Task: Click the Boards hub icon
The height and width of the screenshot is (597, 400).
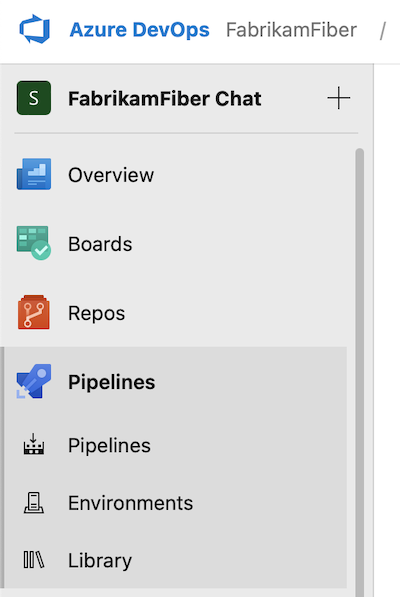Action: tap(34, 243)
